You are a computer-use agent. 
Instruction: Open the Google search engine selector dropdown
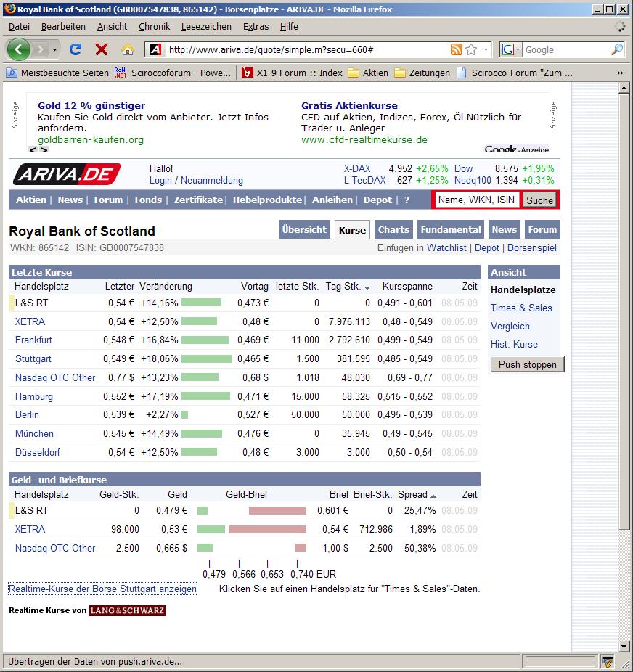coord(510,50)
